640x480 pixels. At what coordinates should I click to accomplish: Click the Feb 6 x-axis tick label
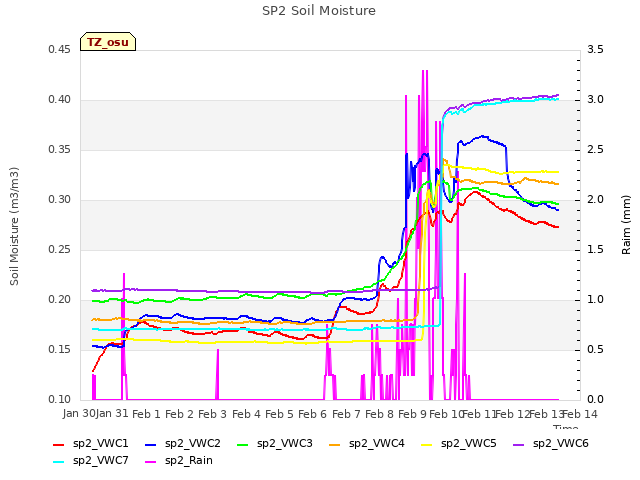[x=313, y=414]
